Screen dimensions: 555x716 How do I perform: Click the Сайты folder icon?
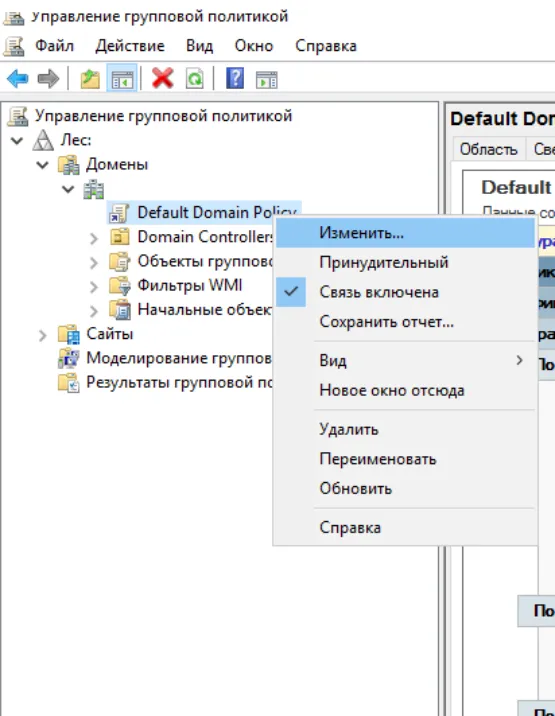69,334
